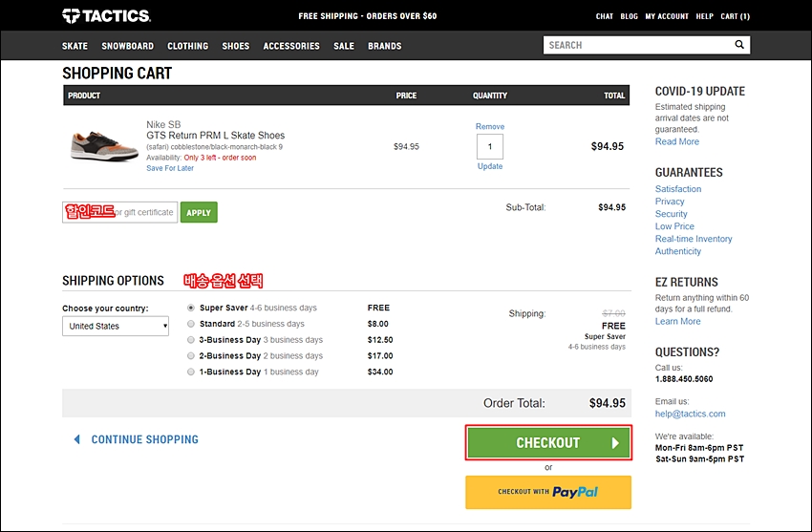Click CONTINUE SHOPPING link
The width and height of the screenshot is (812, 532).
coord(137,440)
